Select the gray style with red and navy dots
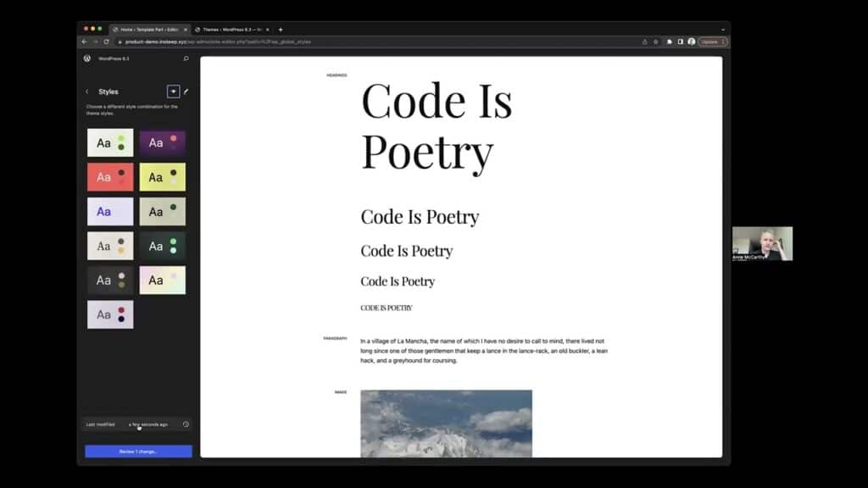 pyautogui.click(x=110, y=314)
